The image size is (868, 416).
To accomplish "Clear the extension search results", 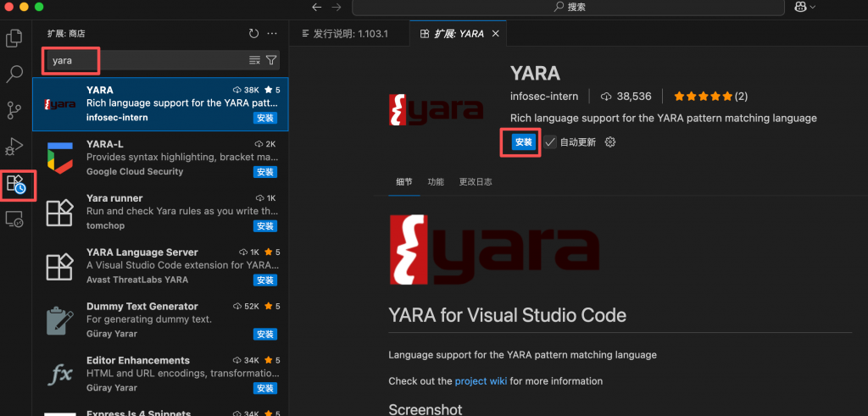I will click(x=254, y=60).
